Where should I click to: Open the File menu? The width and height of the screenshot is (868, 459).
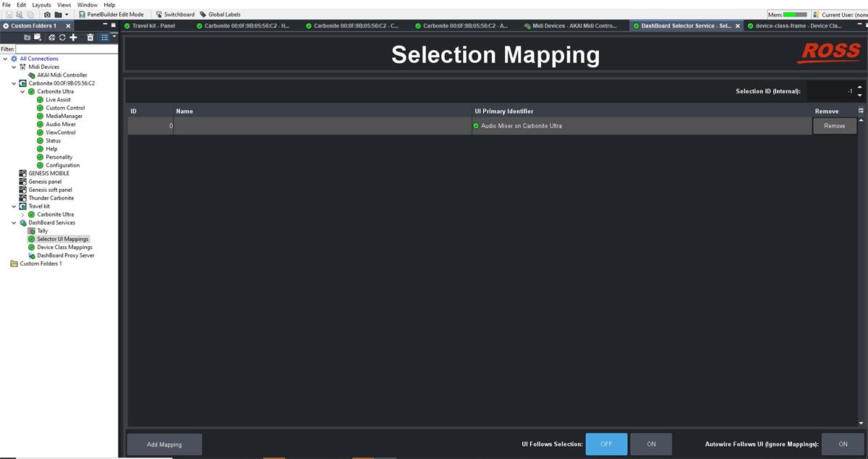click(7, 5)
